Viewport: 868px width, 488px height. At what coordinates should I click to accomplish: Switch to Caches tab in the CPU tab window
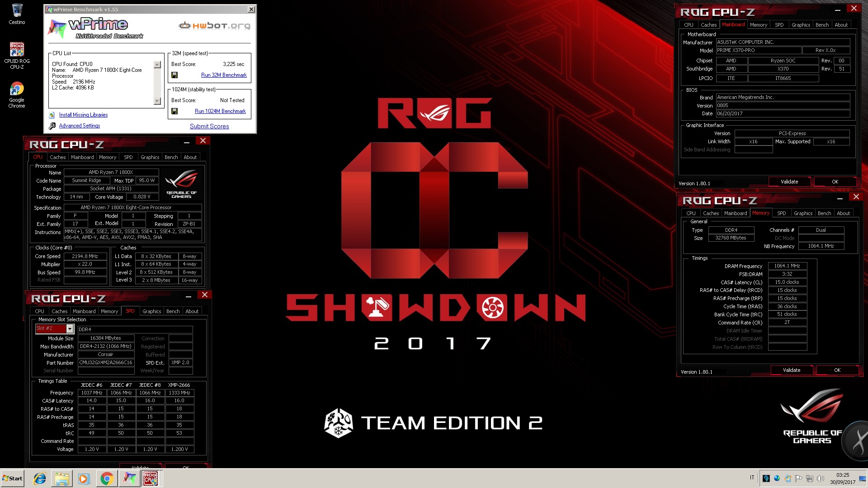[x=57, y=157]
